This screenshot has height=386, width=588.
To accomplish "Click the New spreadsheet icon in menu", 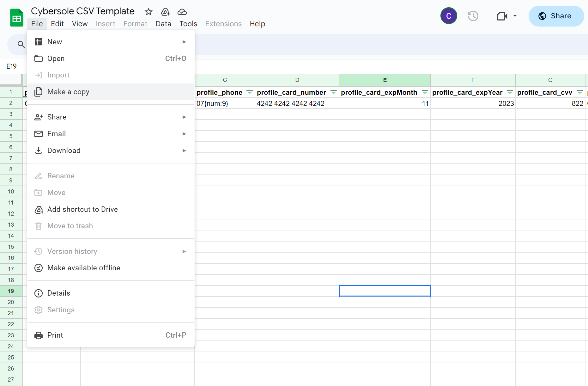I will 39,42.
